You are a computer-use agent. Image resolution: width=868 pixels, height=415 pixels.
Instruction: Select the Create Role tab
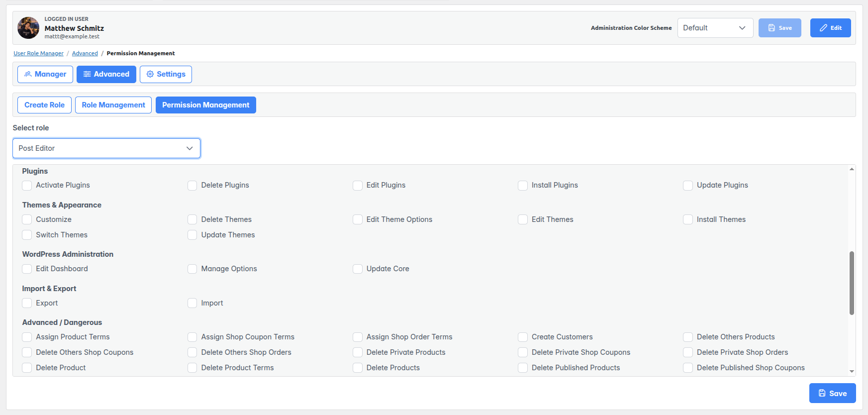44,105
